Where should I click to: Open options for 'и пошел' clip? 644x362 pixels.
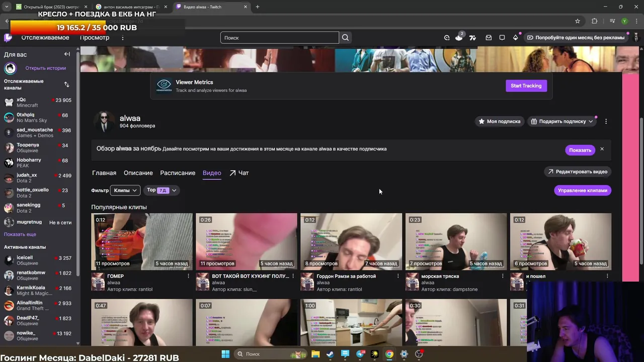pyautogui.click(x=607, y=276)
